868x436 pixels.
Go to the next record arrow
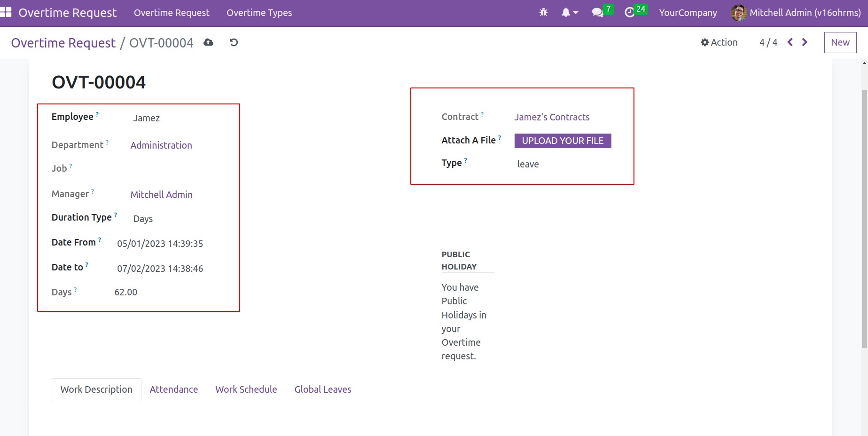point(805,42)
